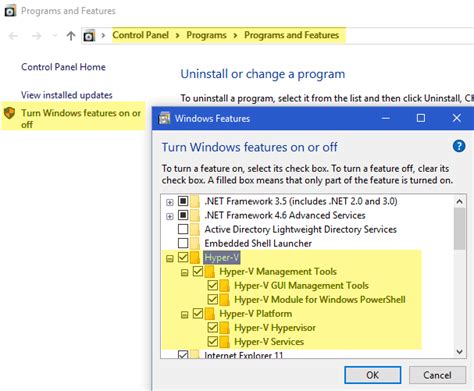Screen dimensions: 474x391
Task: Uncheck Hyper-V GUI Management Tools checkbox
Action: coord(213,285)
